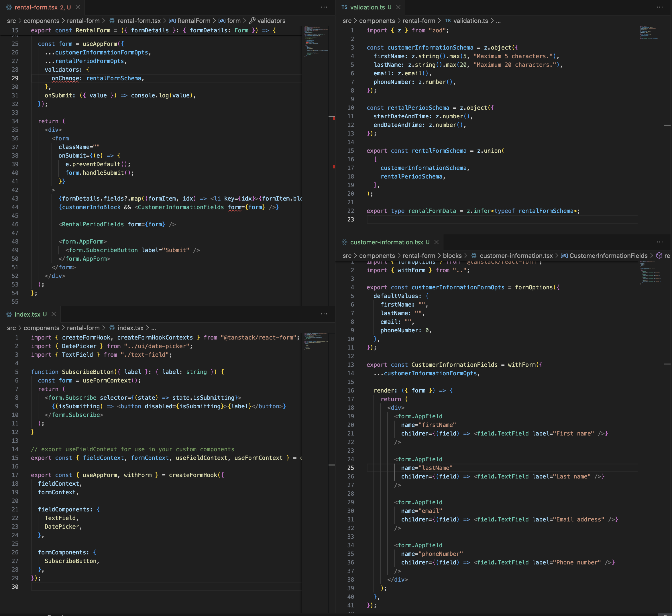The height and width of the screenshot is (616, 672).
Task: Click 'SubscribeButton' function name on index.tsx line 5
Action: 88,372
